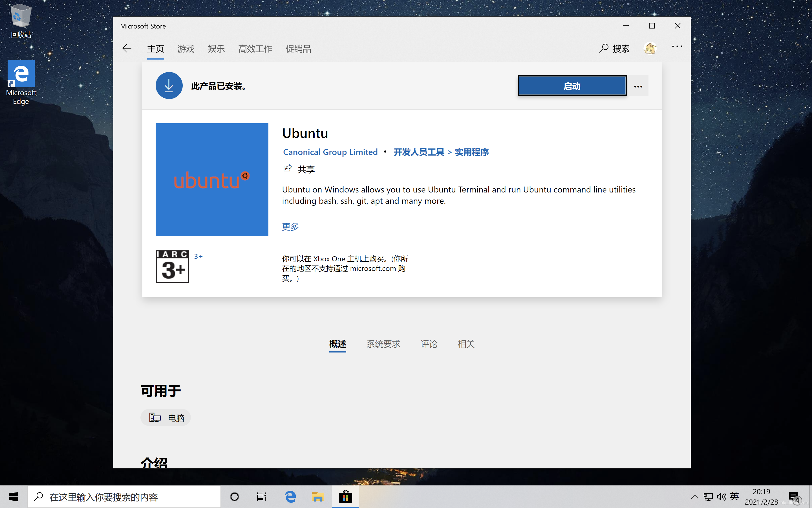Open the volume tray icon

pyautogui.click(x=721, y=497)
